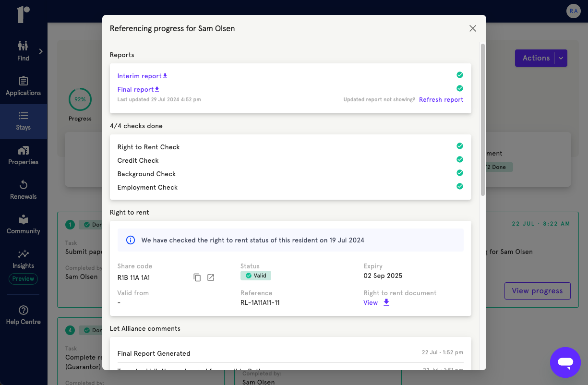Click the Credit Check status checkmark
This screenshot has height=385, width=588.
(460, 159)
